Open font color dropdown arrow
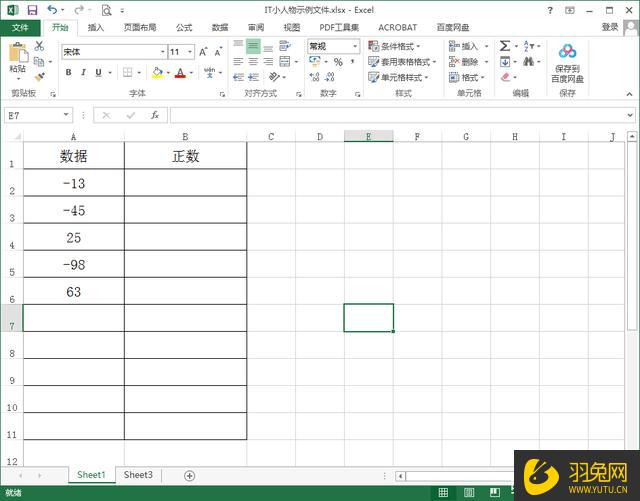This screenshot has width=640, height=501. click(191, 73)
